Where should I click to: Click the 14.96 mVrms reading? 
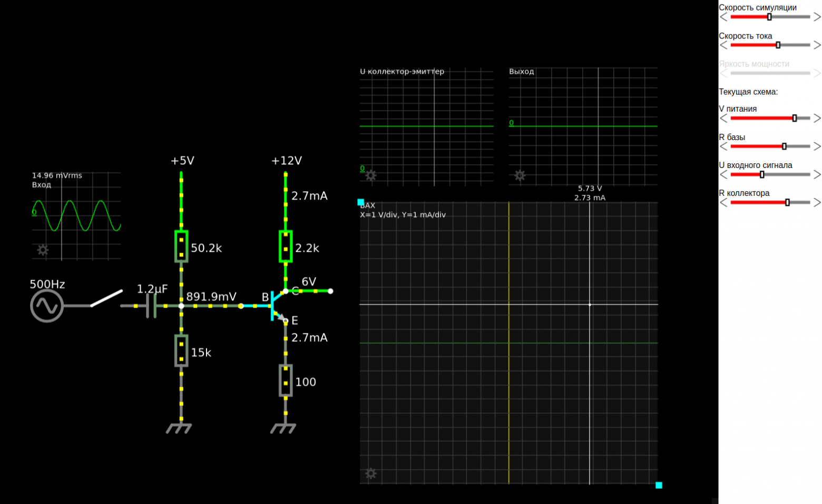pyautogui.click(x=57, y=175)
